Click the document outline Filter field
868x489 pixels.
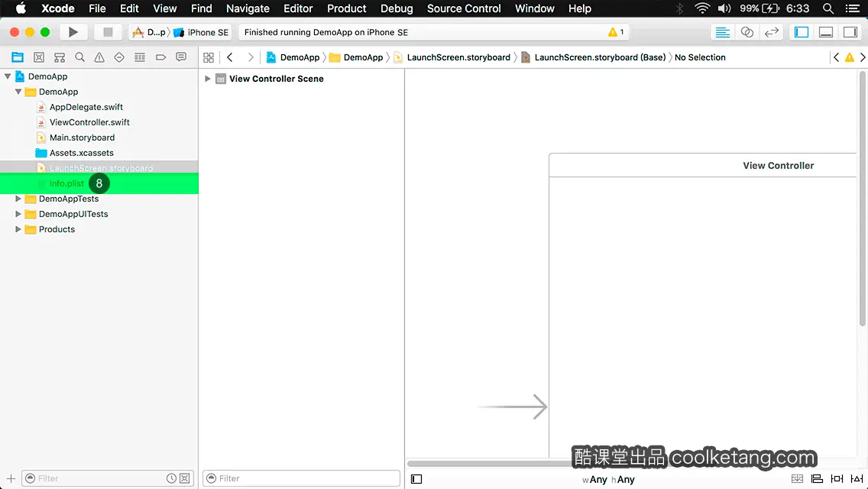pos(302,478)
